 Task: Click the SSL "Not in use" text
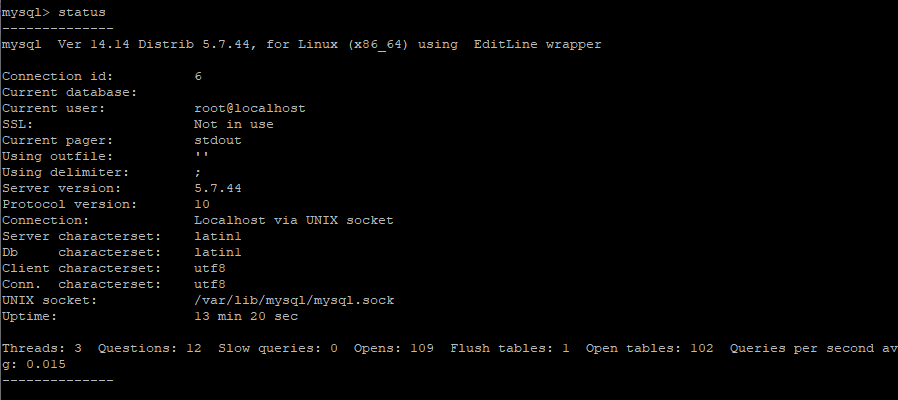pos(233,124)
